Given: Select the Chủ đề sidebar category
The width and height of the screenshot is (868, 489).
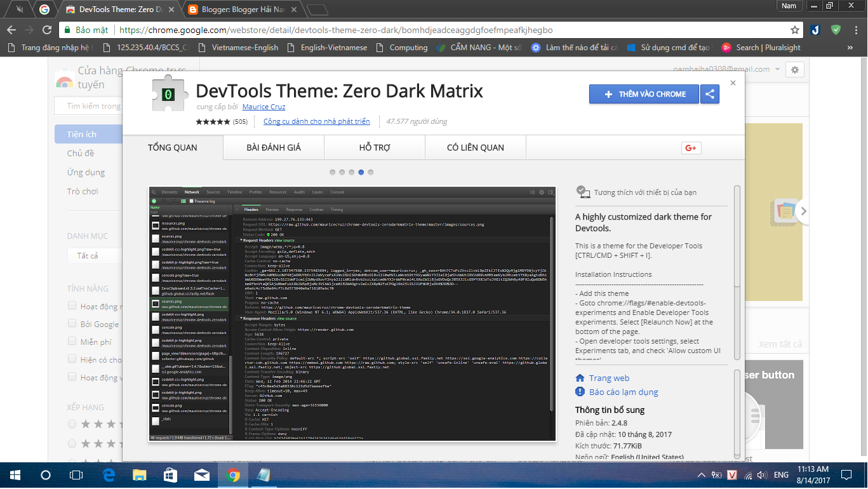Looking at the screenshot, I should click(x=81, y=153).
